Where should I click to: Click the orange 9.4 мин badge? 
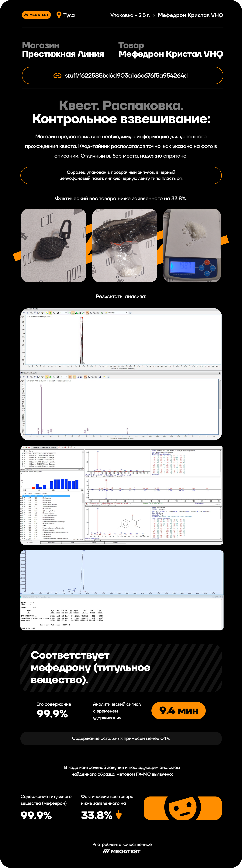pos(178,711)
